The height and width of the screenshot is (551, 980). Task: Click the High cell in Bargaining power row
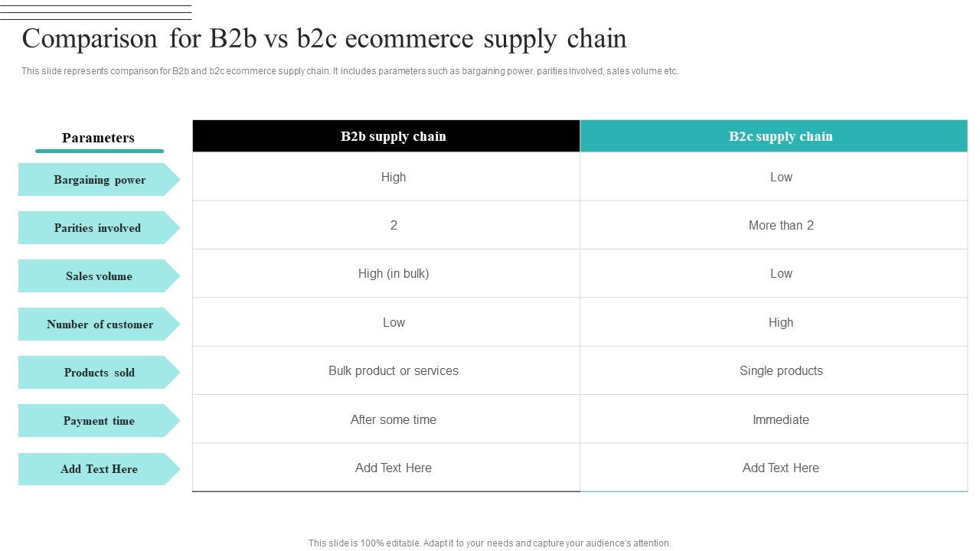[393, 177]
